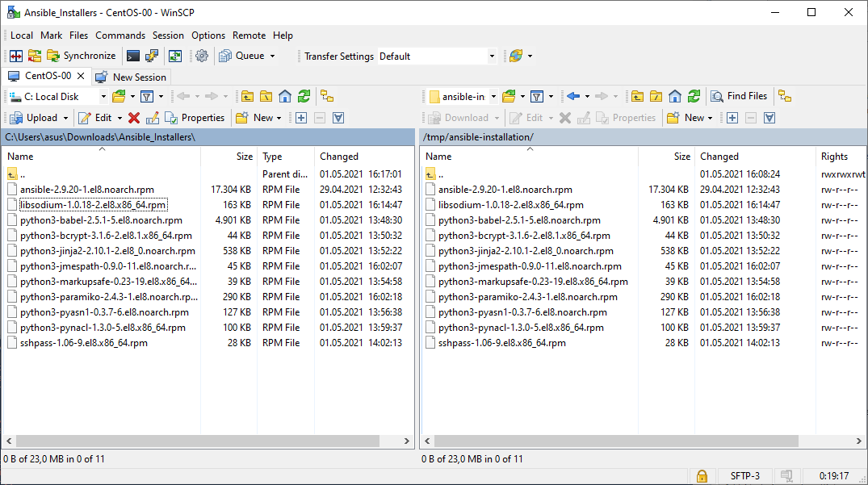This screenshot has height=485, width=868.
Task: Click the Preferences gear icon
Action: click(x=202, y=56)
